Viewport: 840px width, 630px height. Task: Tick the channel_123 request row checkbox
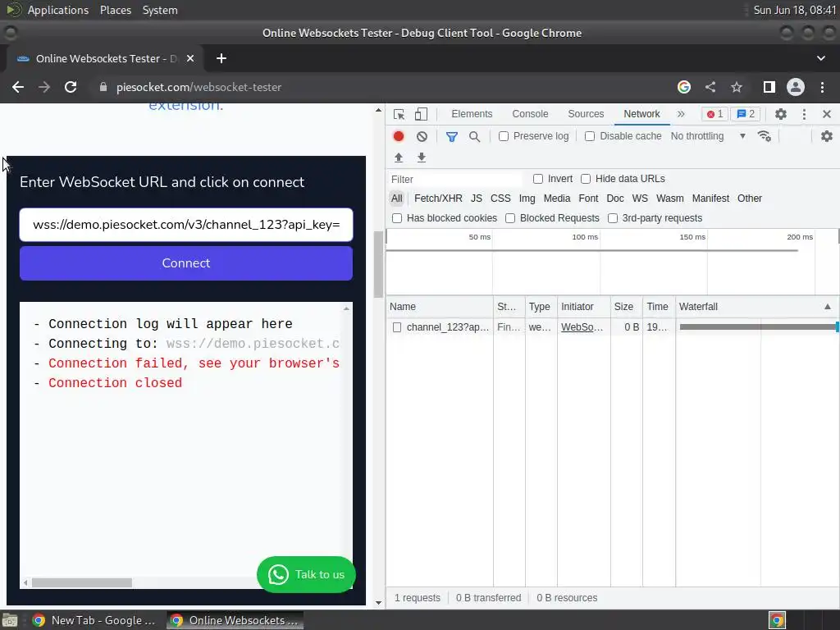(x=397, y=327)
